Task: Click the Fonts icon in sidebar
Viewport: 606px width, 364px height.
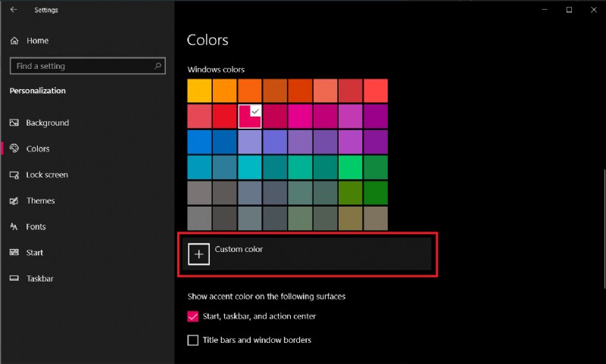Action: pyautogui.click(x=14, y=227)
